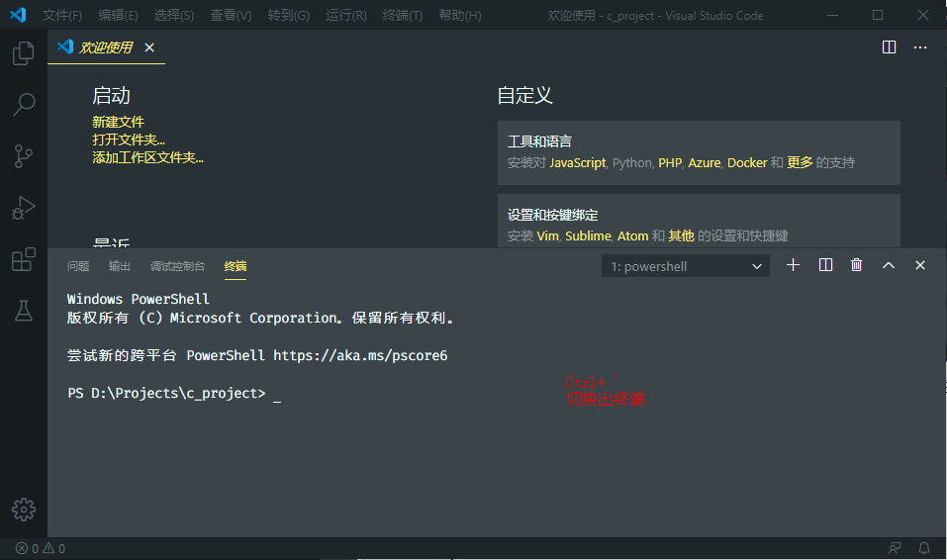Click the VS Code logo in title bar

click(18, 15)
